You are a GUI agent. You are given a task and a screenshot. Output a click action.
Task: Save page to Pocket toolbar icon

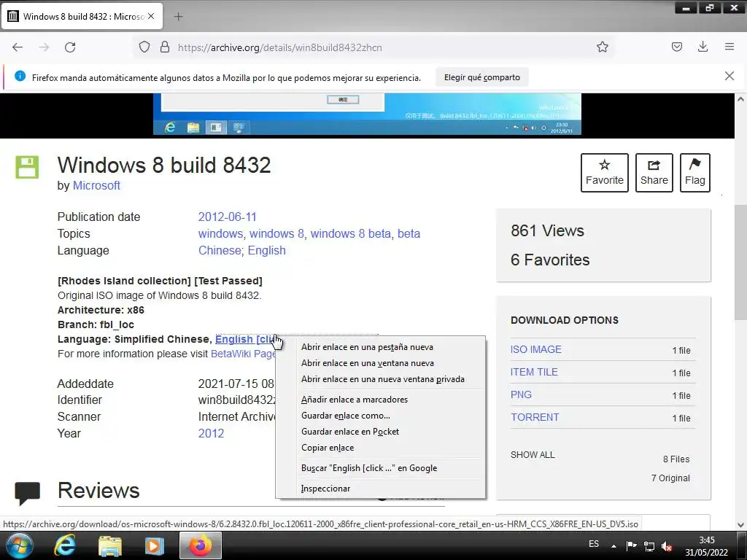677,47
